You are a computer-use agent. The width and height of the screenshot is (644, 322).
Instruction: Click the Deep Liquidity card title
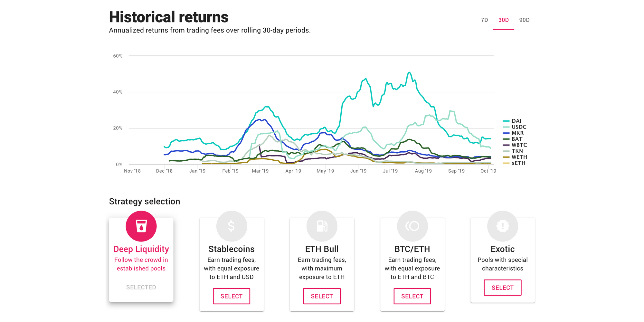[141, 249]
